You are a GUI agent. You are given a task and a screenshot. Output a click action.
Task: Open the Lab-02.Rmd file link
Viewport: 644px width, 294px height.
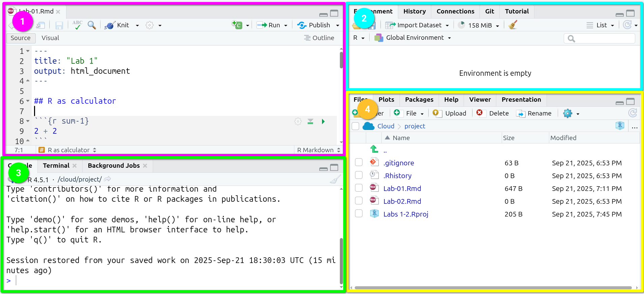point(402,201)
